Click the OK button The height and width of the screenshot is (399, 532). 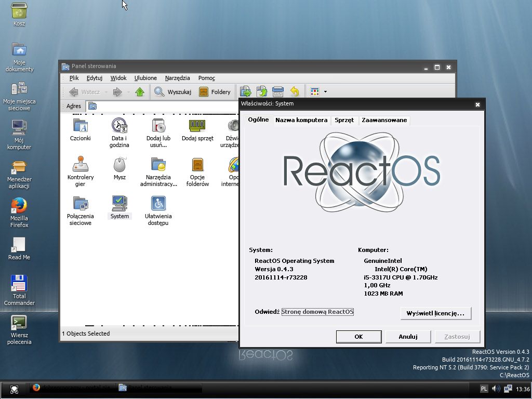(358, 337)
